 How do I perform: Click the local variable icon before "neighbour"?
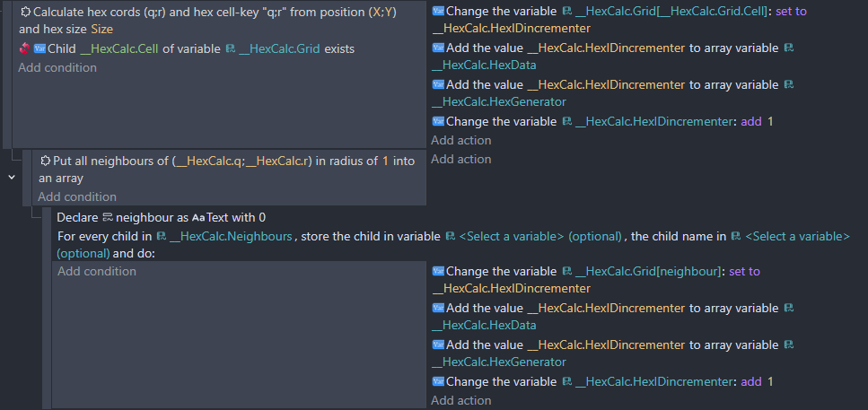coord(107,217)
